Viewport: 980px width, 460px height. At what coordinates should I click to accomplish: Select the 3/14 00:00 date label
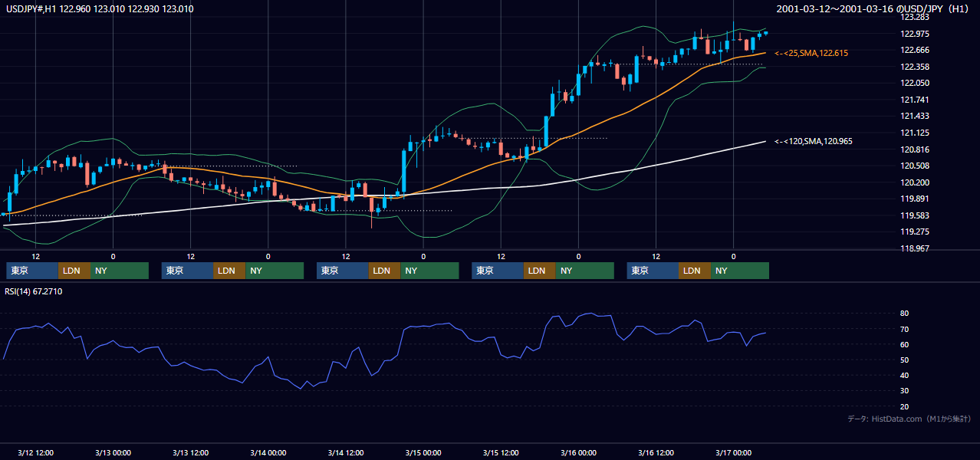268,452
